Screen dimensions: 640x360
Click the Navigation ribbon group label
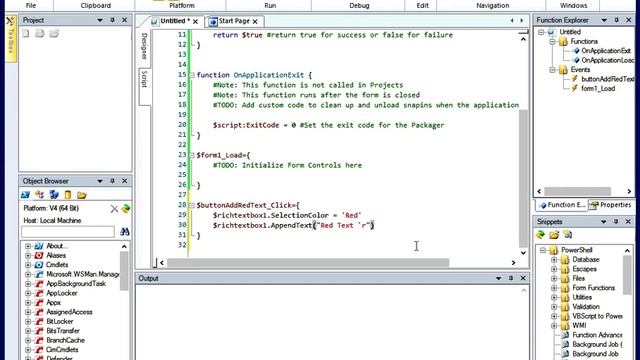pyautogui.click(x=493, y=5)
